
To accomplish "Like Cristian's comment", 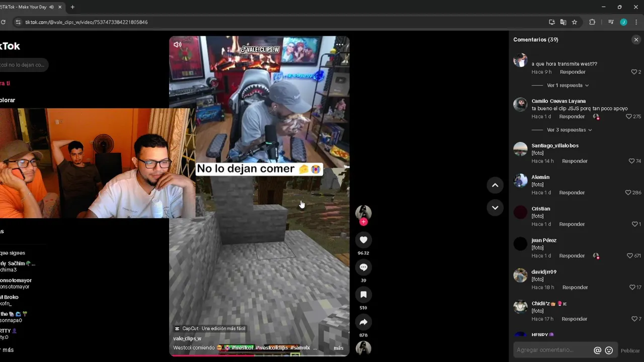I will tap(634, 224).
